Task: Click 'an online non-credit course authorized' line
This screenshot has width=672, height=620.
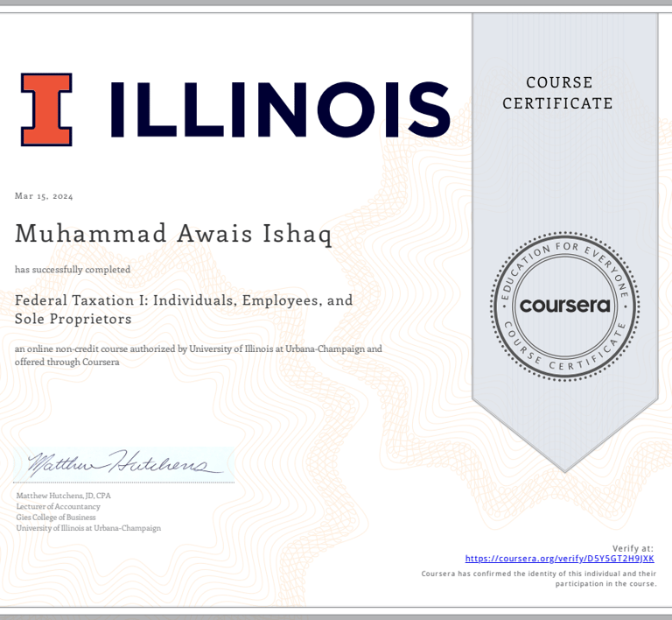Action: click(x=199, y=349)
